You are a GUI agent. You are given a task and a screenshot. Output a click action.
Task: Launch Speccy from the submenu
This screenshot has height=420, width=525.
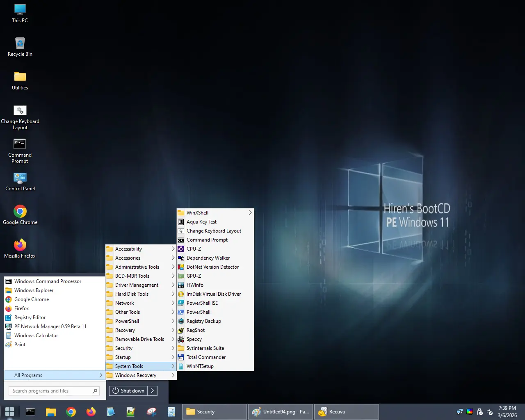coord(194,339)
